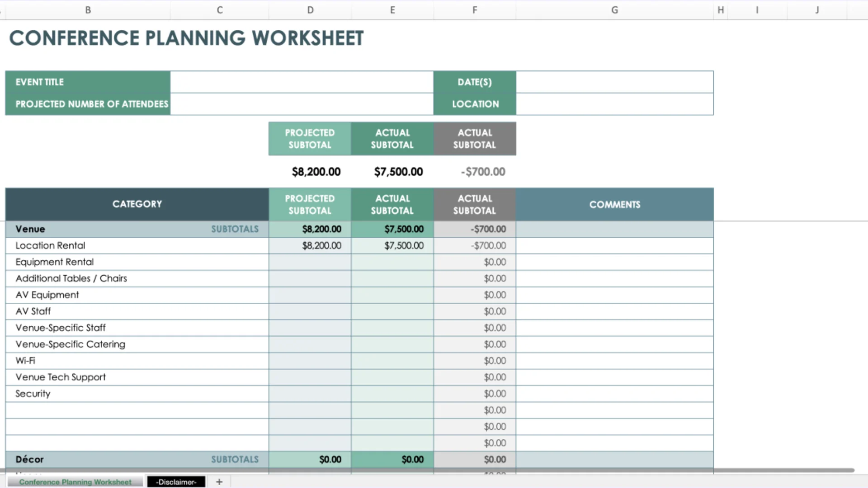Click Location Rental projected value $8,200.00
This screenshot has width=868, height=488.
[x=310, y=245]
